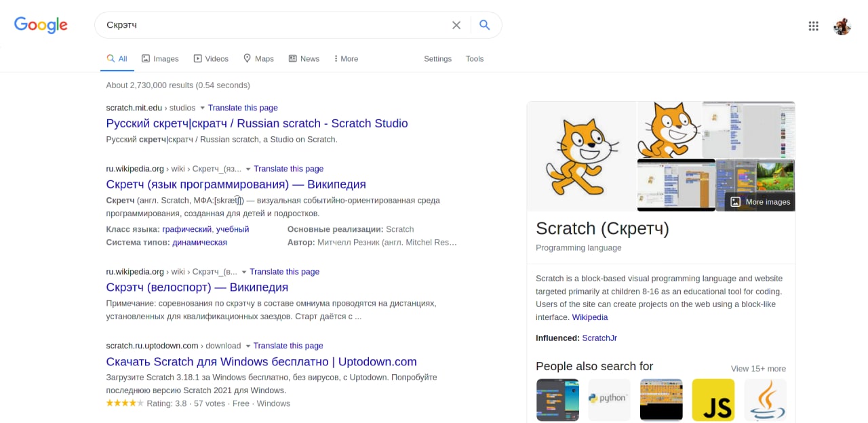Translate the uptodown.com result page
Image resolution: width=868 pixels, height=423 pixels.
tap(288, 346)
